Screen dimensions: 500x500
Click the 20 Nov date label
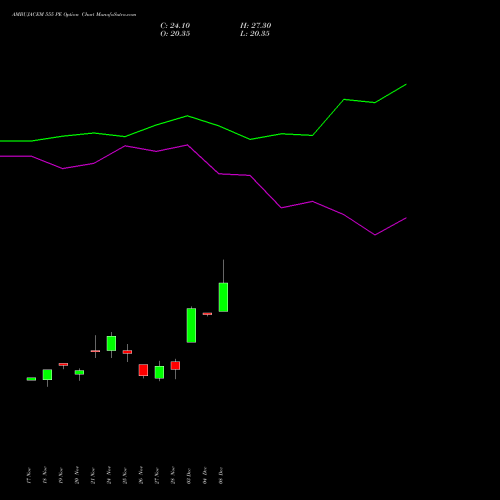[77, 475]
